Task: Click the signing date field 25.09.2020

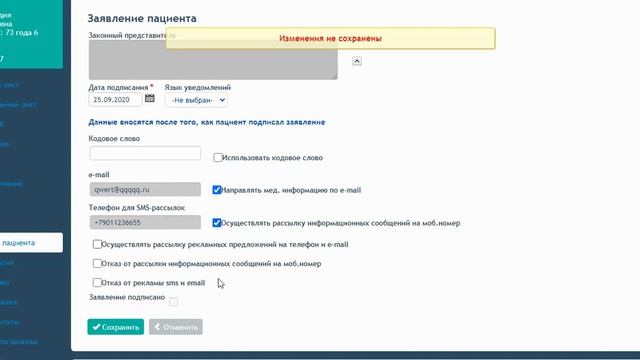Action: pyautogui.click(x=115, y=100)
